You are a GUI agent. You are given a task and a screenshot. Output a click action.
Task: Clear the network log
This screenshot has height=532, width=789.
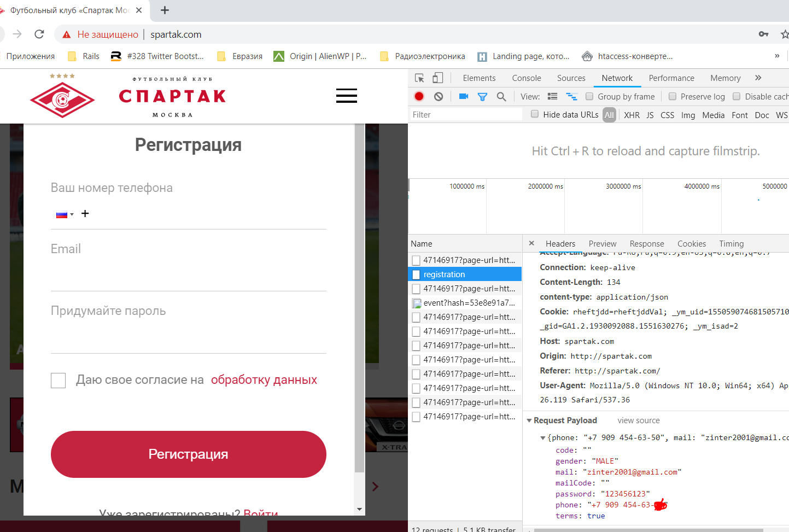click(x=439, y=96)
